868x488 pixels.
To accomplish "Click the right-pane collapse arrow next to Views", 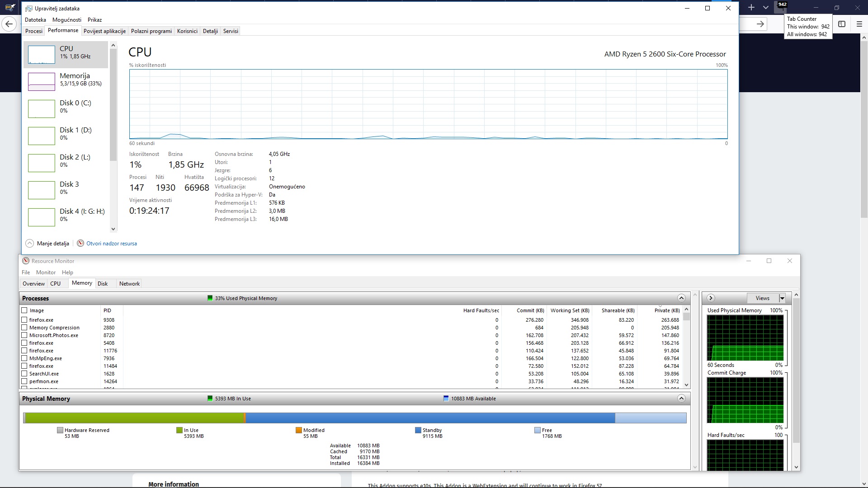I will [x=711, y=298].
